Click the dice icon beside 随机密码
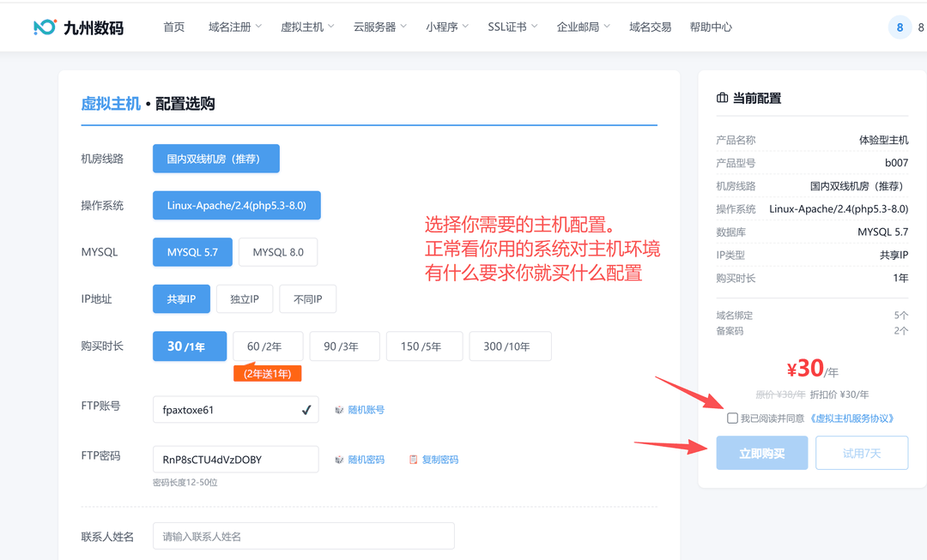This screenshot has width=927, height=560. point(339,460)
